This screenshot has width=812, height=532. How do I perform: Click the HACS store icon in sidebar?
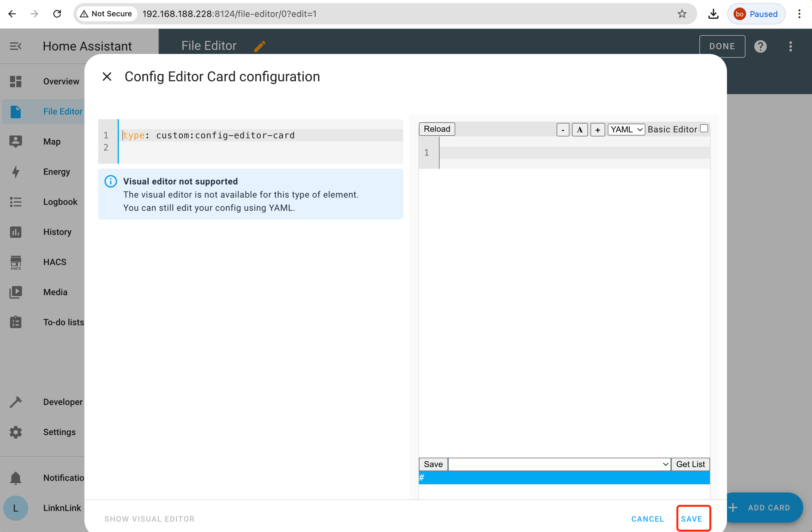[x=16, y=262]
